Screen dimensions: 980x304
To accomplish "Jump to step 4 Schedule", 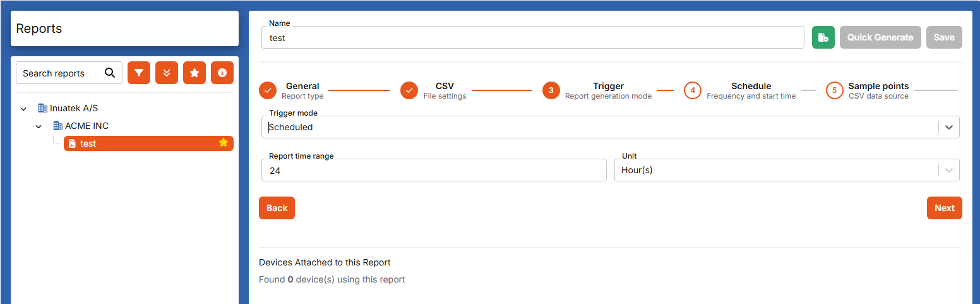I will pyautogui.click(x=740, y=90).
